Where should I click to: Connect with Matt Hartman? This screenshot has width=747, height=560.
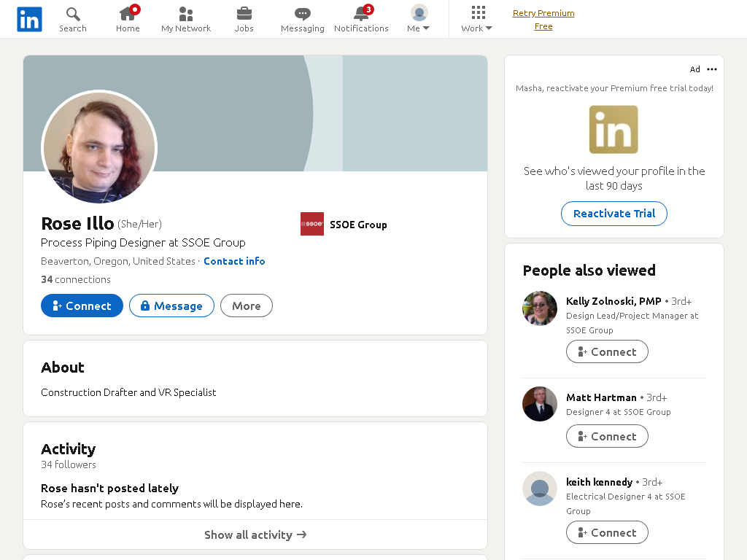[x=607, y=436]
